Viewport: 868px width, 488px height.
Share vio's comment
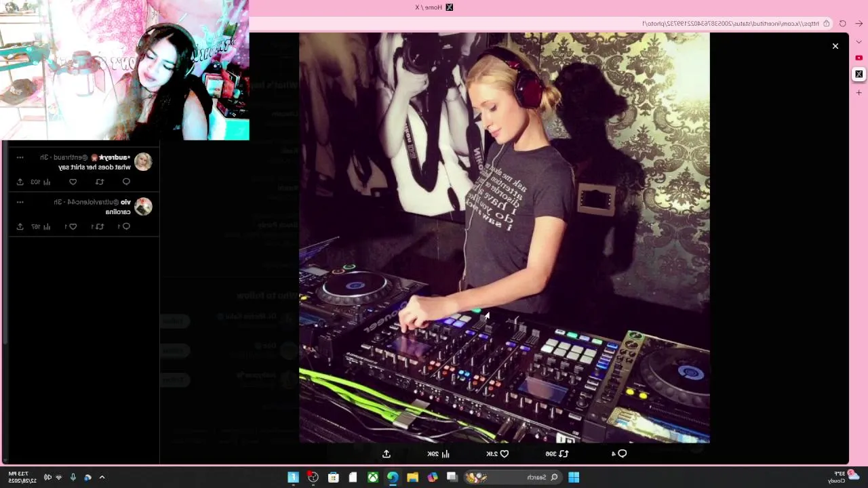pos(20,226)
